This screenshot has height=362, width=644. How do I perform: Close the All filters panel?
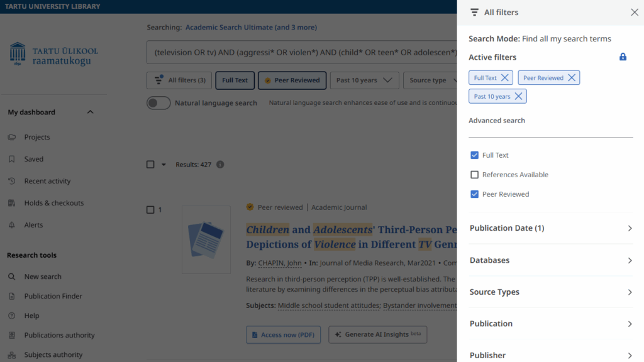click(634, 13)
